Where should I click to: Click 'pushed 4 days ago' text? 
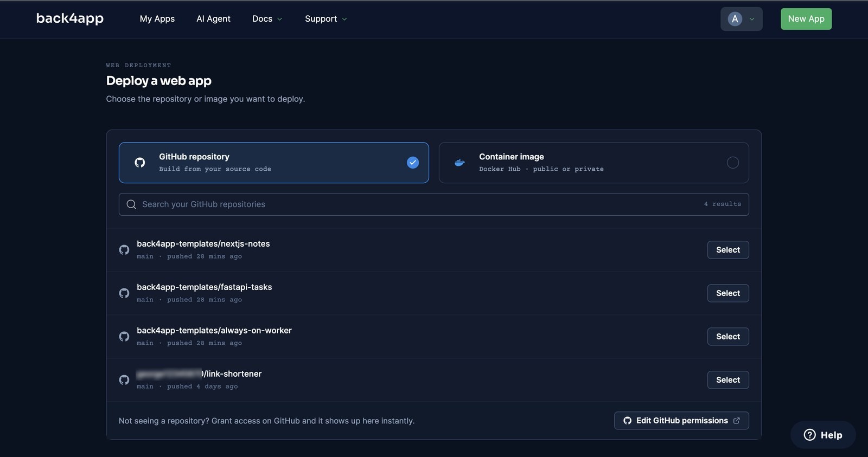tap(202, 387)
